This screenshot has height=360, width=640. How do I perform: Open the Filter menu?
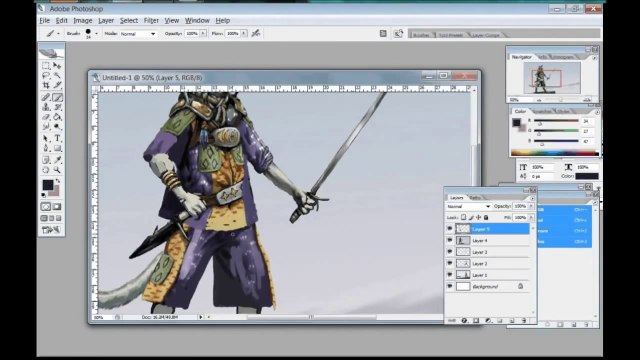tap(151, 20)
